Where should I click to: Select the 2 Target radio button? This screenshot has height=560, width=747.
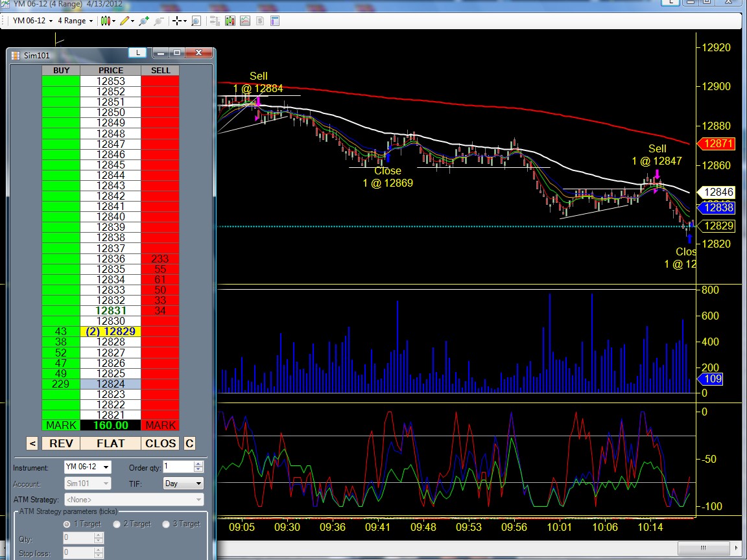click(117, 524)
